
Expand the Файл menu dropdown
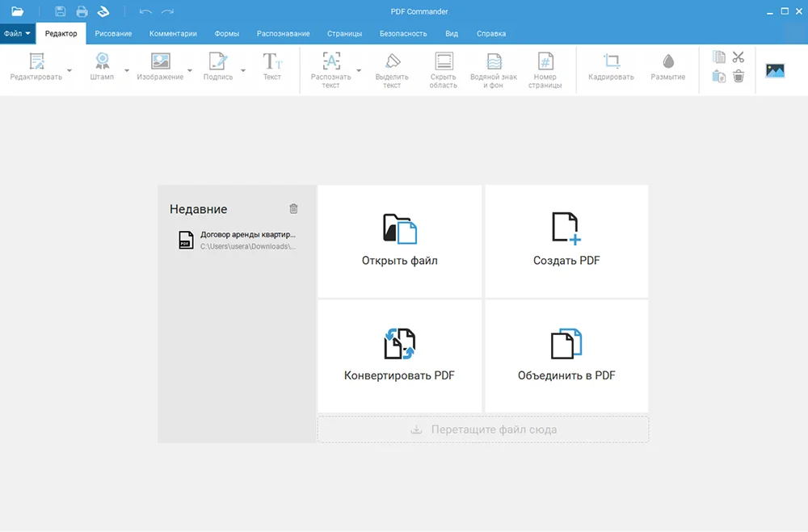pyautogui.click(x=18, y=34)
